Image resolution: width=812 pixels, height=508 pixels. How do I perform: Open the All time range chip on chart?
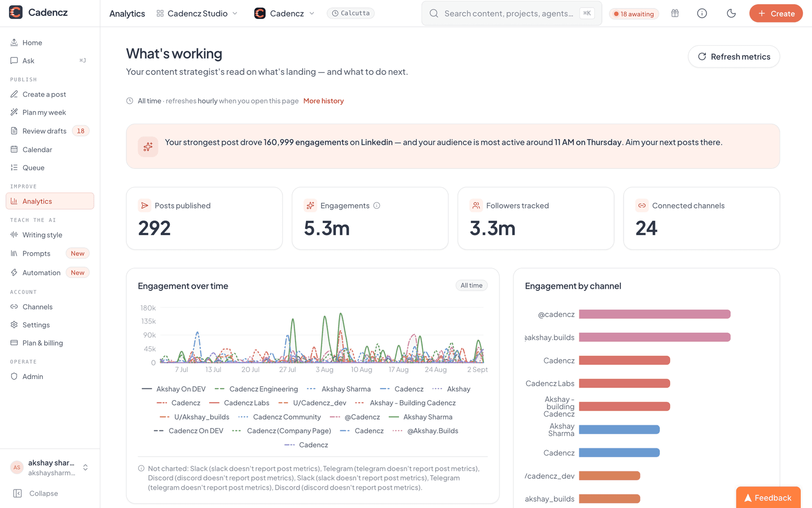pyautogui.click(x=471, y=286)
